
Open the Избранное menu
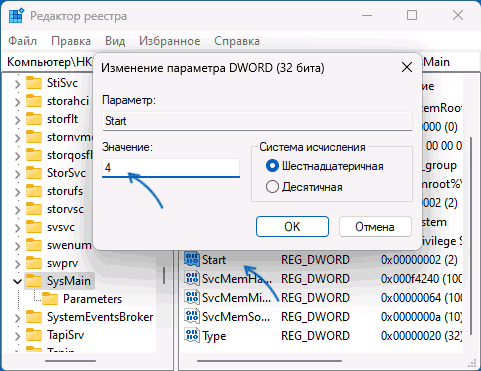click(170, 41)
